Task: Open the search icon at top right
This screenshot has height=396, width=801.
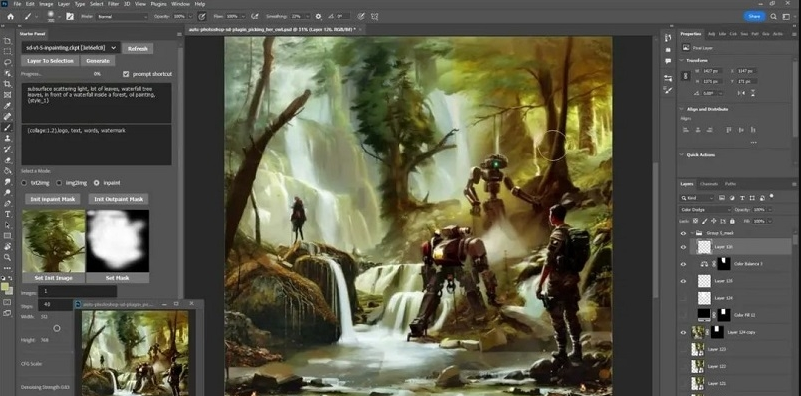Action: pos(773,16)
